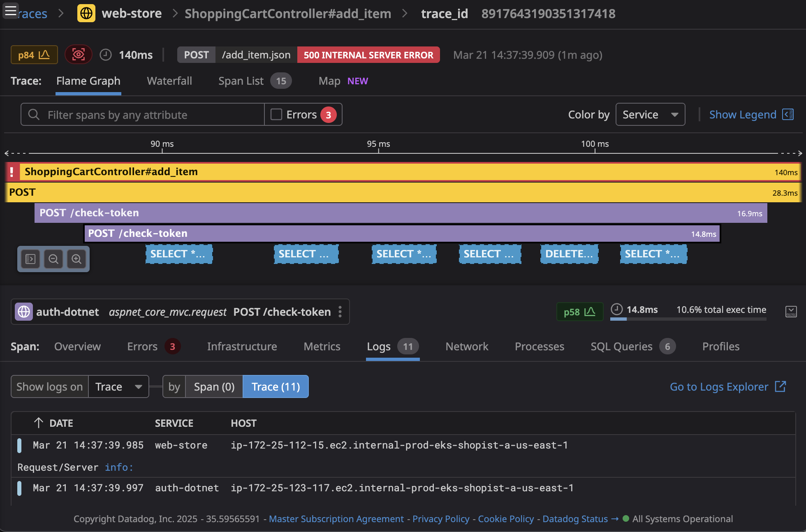Switch log grouping to Span (0)

[x=214, y=386]
